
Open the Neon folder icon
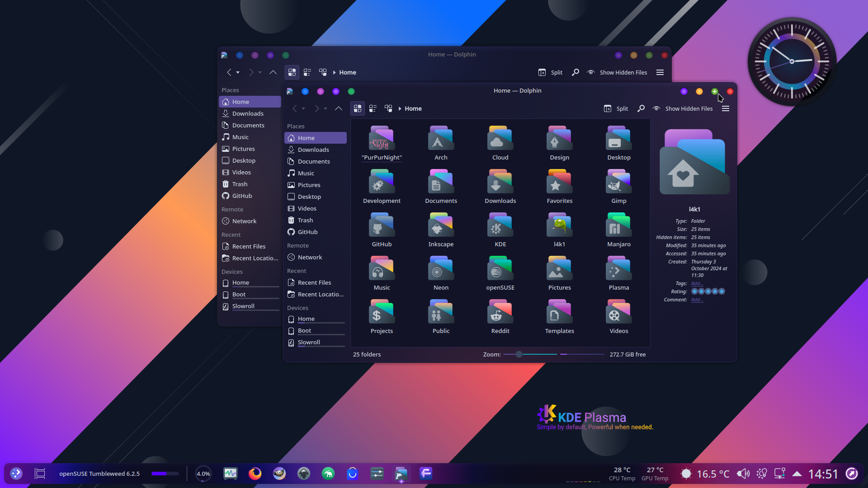pyautogui.click(x=441, y=269)
